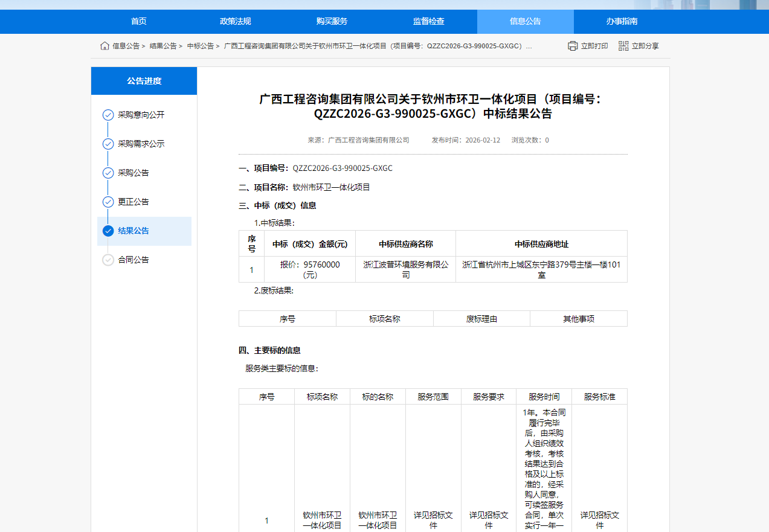
Task: Click the printer icon for 立即打印
Action: coord(573,46)
